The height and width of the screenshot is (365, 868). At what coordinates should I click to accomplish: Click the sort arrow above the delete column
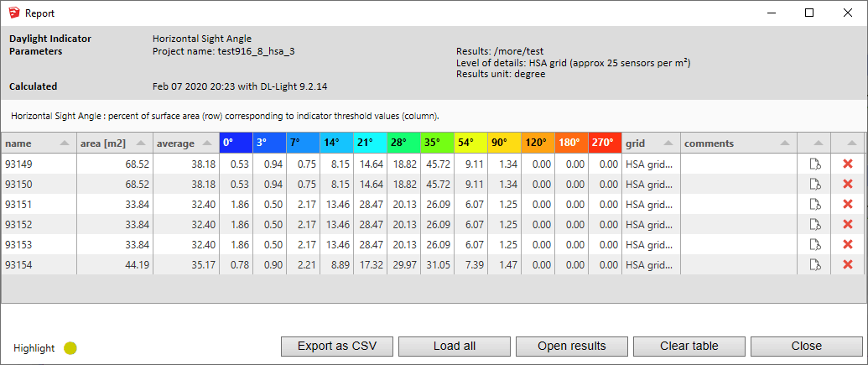851,143
